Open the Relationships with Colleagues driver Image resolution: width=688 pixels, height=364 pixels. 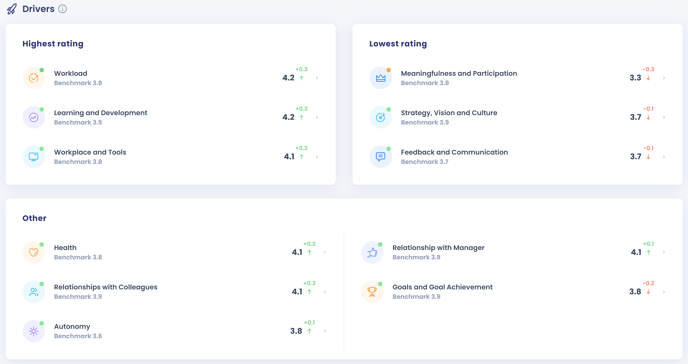(x=175, y=292)
